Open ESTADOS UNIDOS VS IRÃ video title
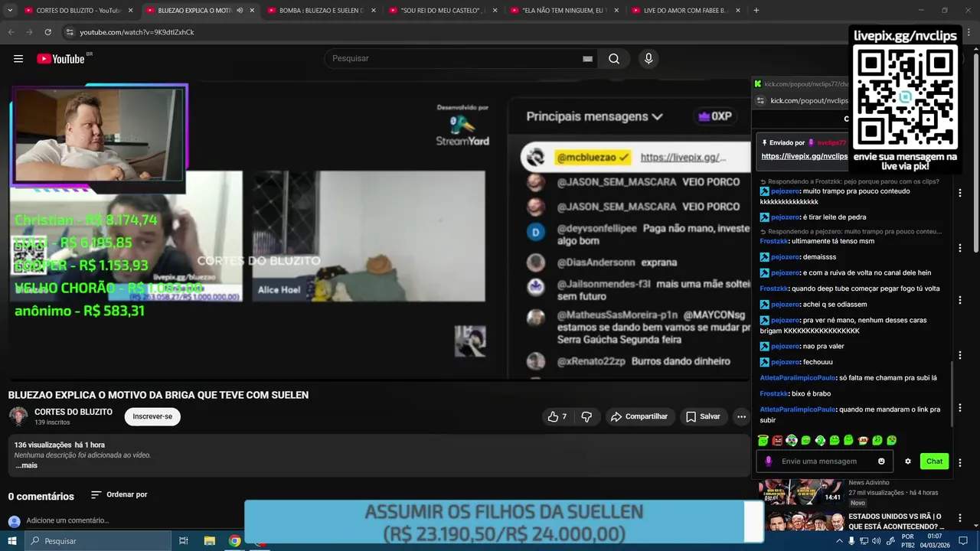980x551 pixels. (x=897, y=522)
